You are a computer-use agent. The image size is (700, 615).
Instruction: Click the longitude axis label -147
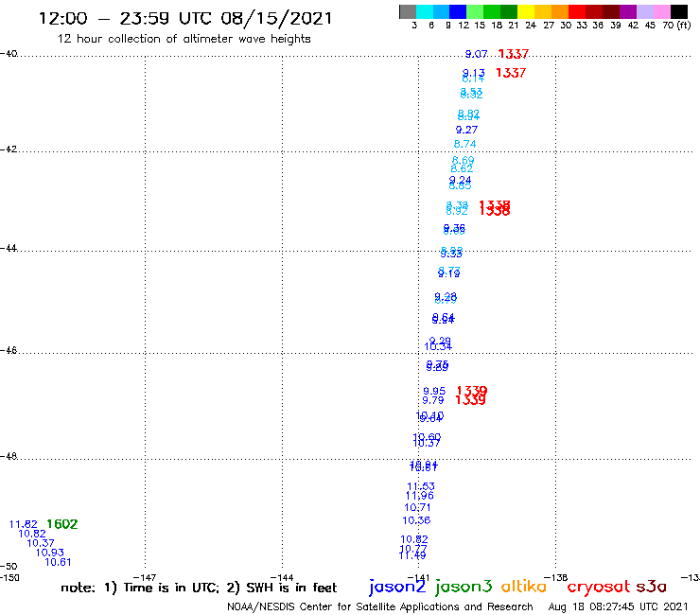145,578
